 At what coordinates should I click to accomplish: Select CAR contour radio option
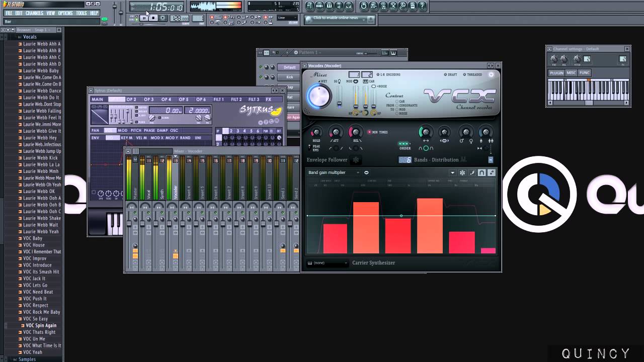pyautogui.click(x=397, y=102)
